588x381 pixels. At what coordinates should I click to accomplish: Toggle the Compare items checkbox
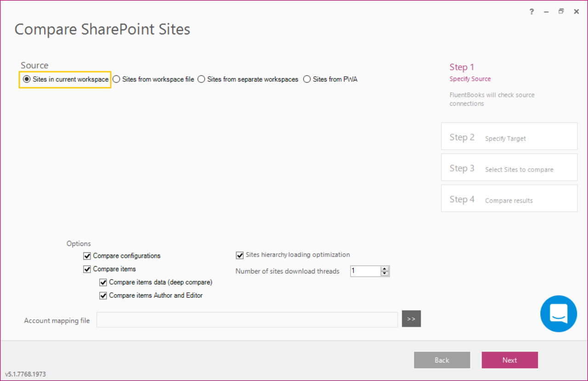pyautogui.click(x=87, y=269)
